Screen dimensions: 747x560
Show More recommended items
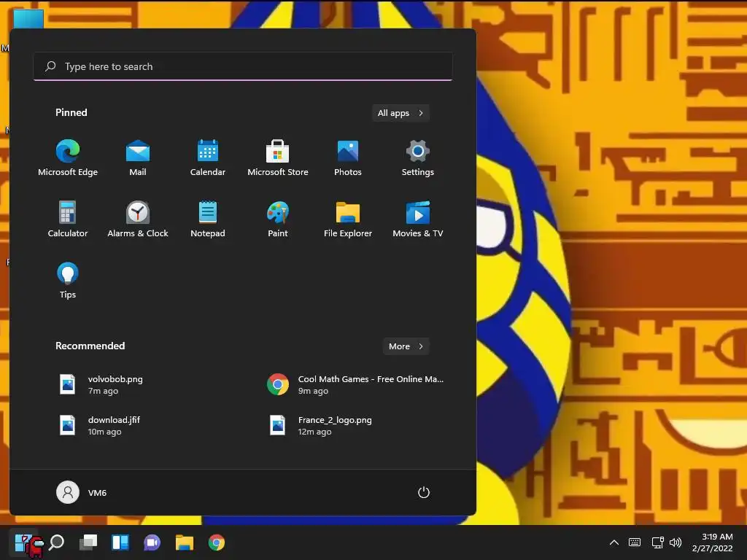click(406, 346)
